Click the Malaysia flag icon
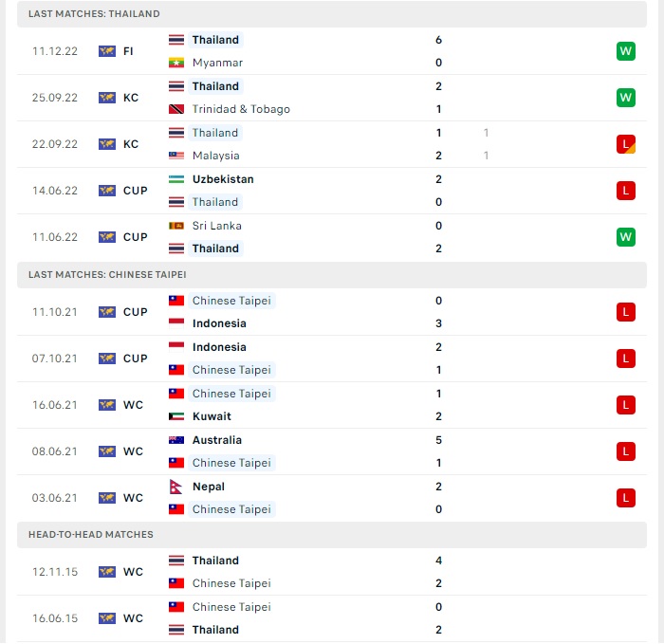Viewport: 664px width, 644px height. tap(176, 156)
